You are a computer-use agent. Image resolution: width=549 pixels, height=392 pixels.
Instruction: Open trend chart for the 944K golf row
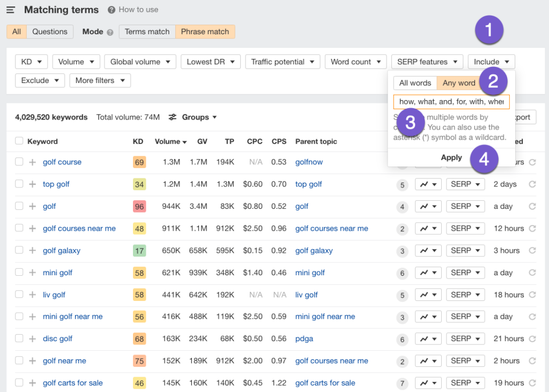pos(428,206)
